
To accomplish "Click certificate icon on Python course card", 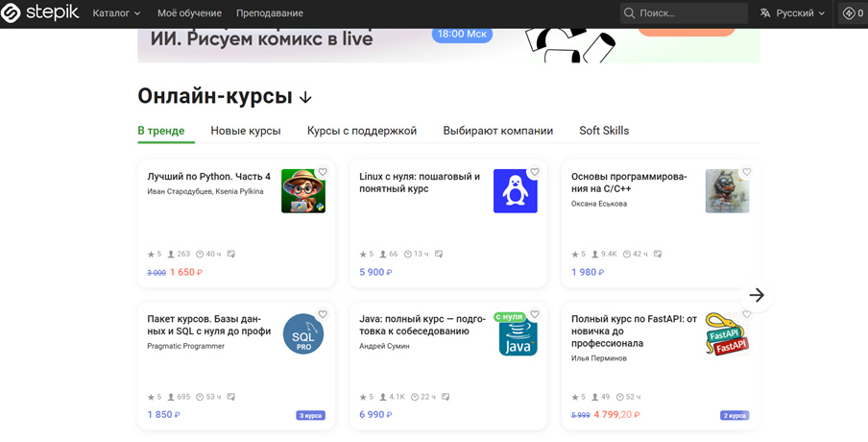I will click(230, 255).
